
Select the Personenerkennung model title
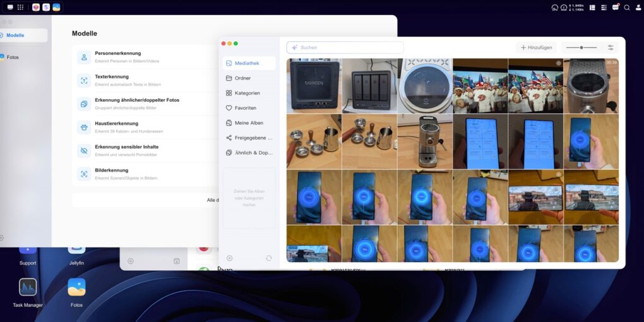[118, 54]
